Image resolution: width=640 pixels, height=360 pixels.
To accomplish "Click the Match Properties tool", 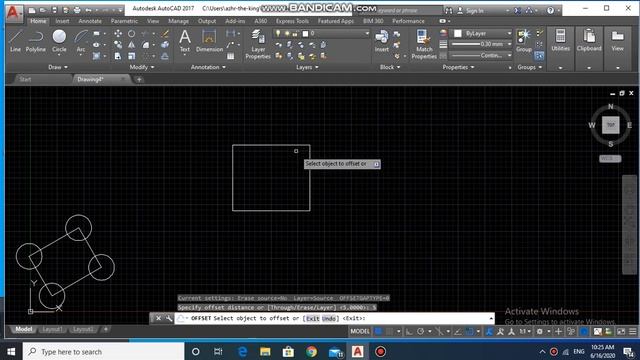I will click(x=424, y=44).
